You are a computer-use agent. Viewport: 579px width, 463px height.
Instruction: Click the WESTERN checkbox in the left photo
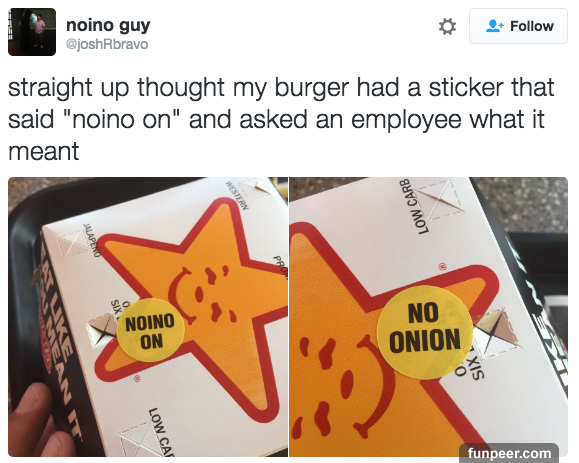click(x=257, y=190)
